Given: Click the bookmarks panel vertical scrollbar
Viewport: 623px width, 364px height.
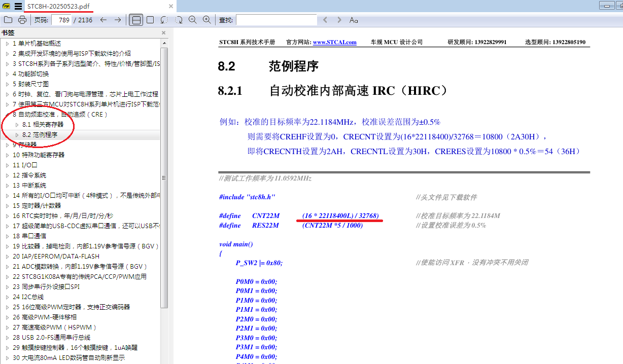Looking at the screenshot, I should (x=164, y=177).
